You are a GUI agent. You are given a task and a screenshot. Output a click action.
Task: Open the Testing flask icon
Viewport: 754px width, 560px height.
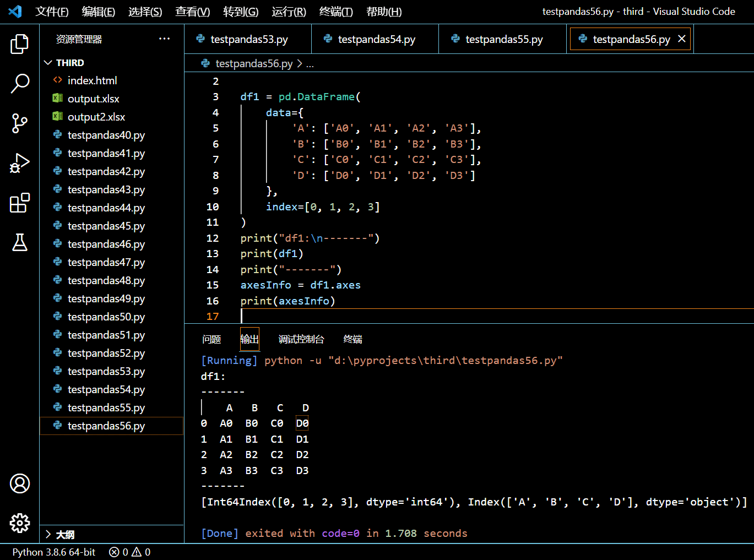pos(20,242)
